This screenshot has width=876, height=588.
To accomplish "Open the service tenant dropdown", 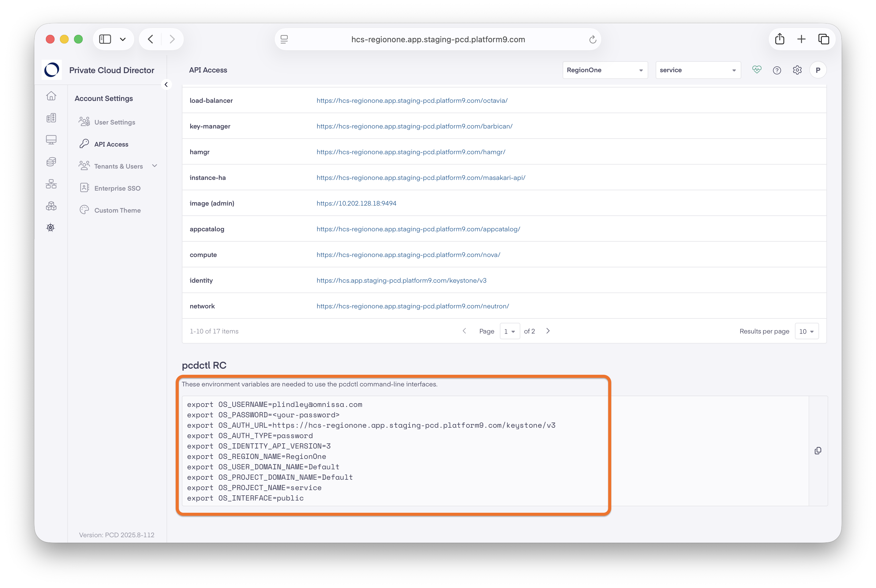I will click(x=698, y=70).
